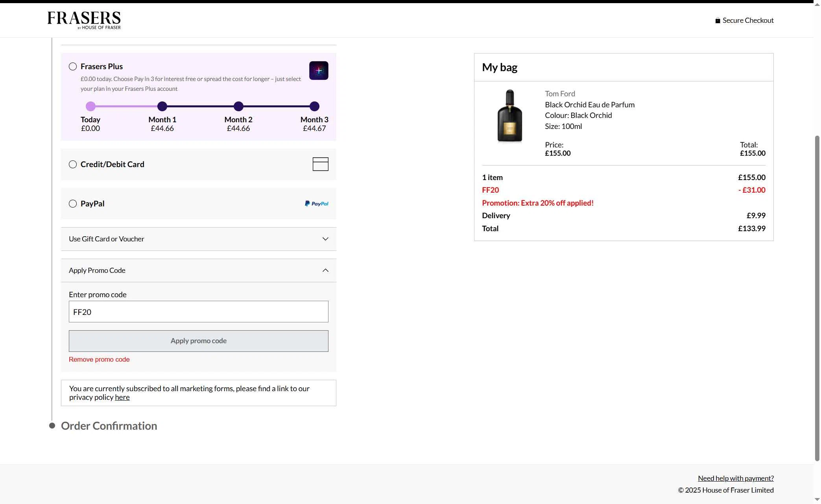821x504 pixels.
Task: Click the Order Confirmation step heading
Action: [109, 426]
